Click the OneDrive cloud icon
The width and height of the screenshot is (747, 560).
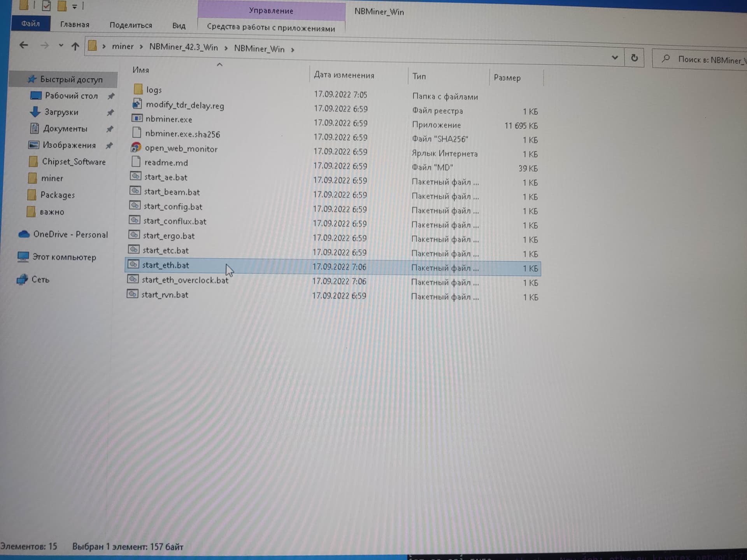(x=24, y=234)
